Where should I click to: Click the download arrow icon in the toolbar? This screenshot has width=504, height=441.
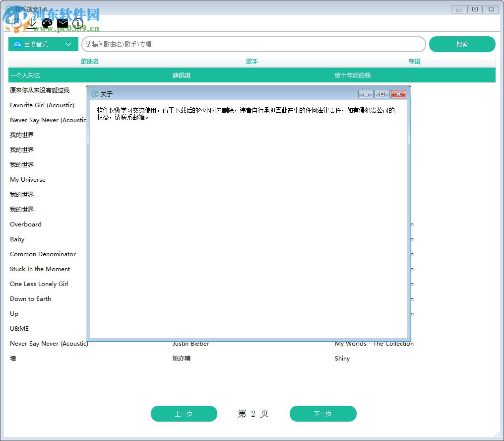(31, 23)
